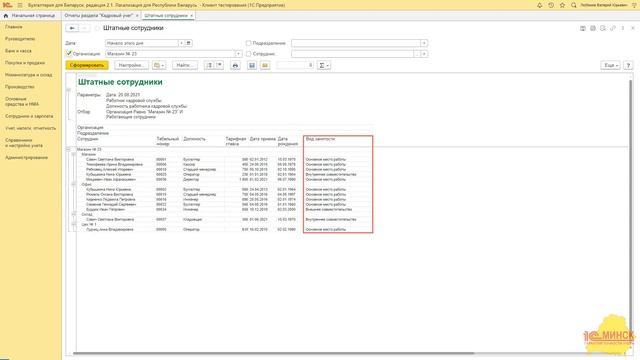The height and width of the screenshot is (360, 640).
Task: Switch to Начальная страница tab
Action: (x=29, y=16)
